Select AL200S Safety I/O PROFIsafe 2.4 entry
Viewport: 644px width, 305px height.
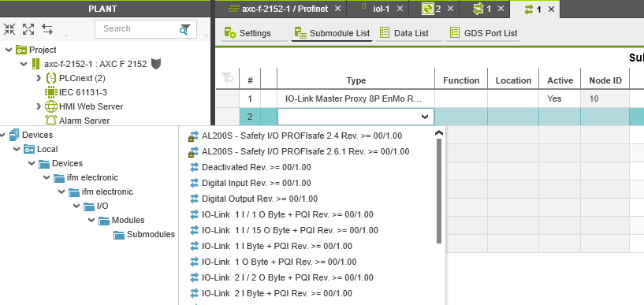(x=302, y=136)
